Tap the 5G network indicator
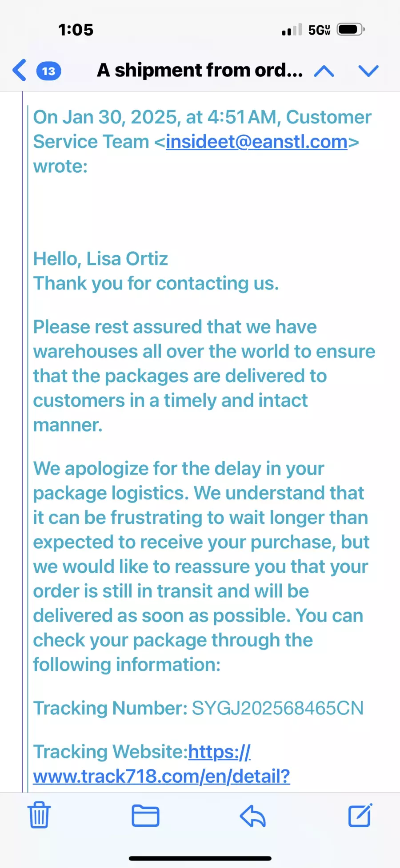The height and width of the screenshot is (868, 400). tap(319, 30)
